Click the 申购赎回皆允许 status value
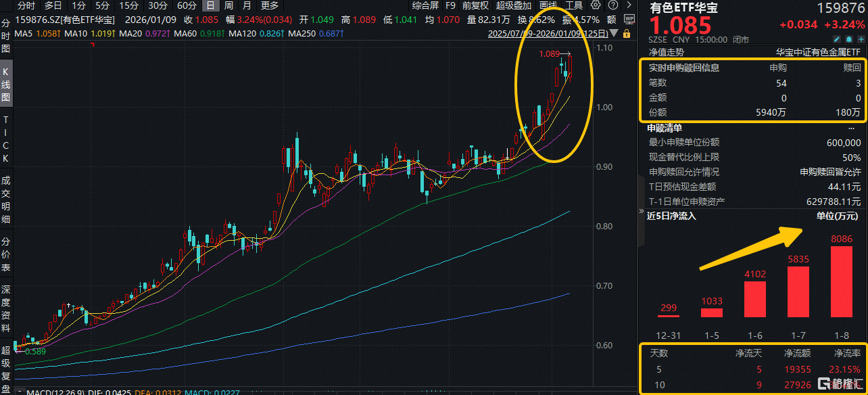This screenshot has width=868, height=395. click(830, 172)
